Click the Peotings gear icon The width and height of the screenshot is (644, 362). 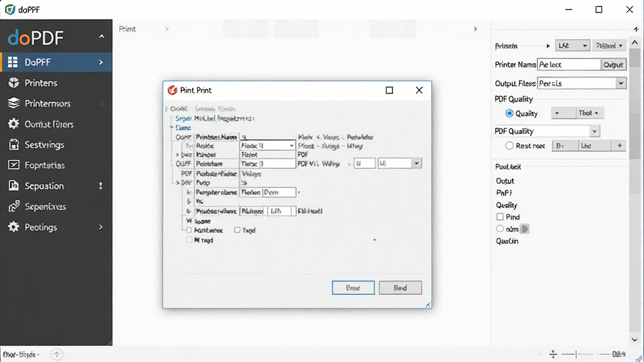pos(14,226)
